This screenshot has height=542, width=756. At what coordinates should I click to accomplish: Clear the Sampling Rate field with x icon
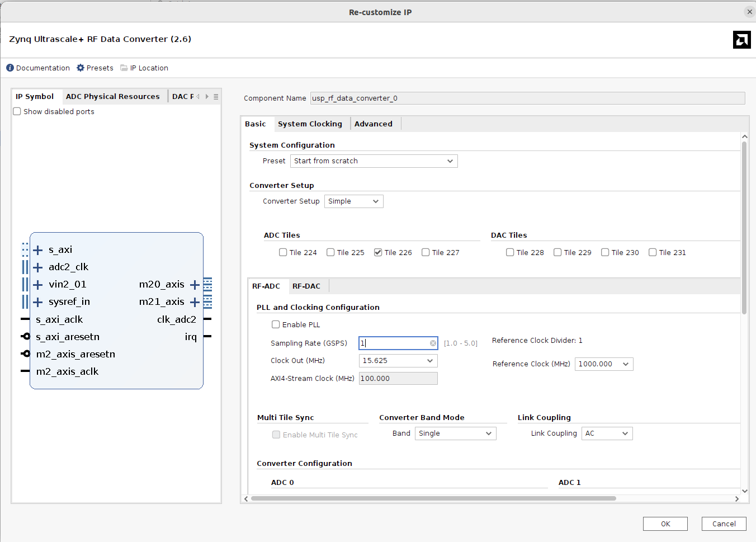tap(433, 343)
